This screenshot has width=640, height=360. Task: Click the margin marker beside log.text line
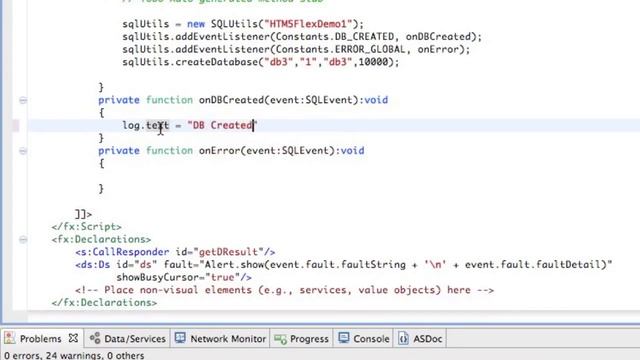point(16,126)
